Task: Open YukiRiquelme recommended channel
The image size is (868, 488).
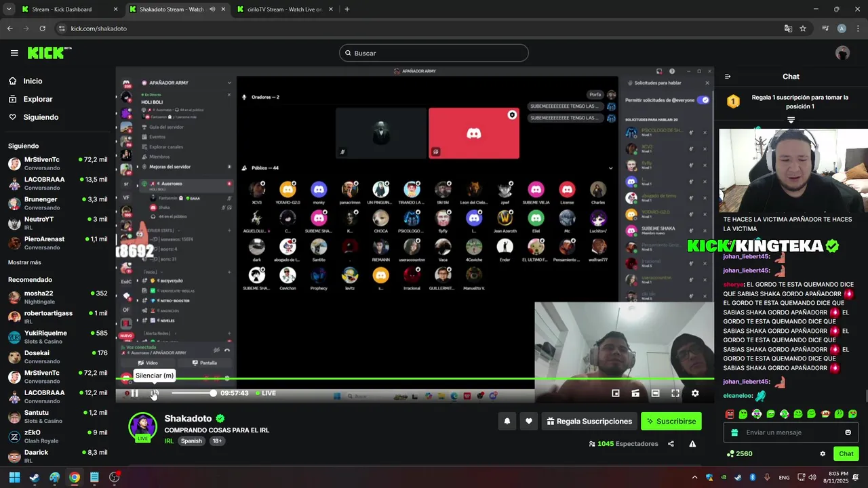Action: pyautogui.click(x=58, y=337)
